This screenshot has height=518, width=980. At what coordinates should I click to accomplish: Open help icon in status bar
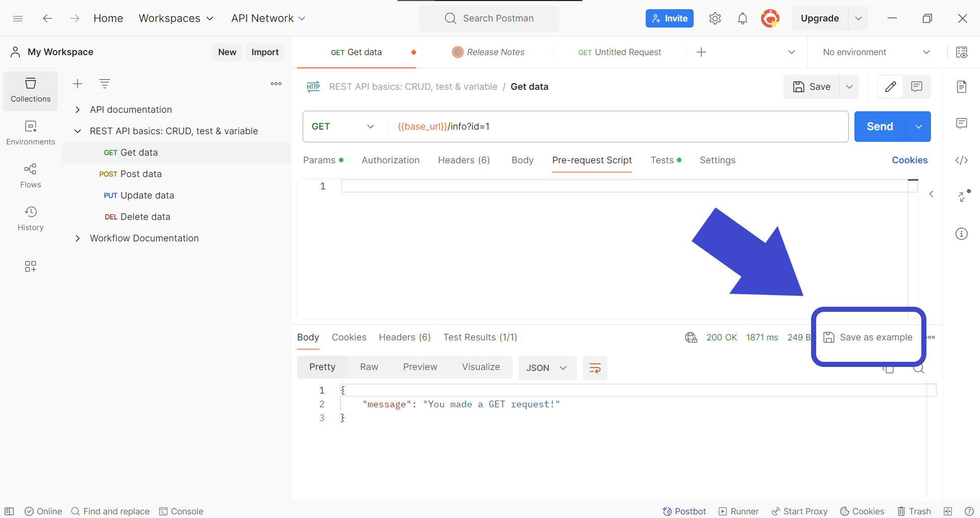pos(969,511)
